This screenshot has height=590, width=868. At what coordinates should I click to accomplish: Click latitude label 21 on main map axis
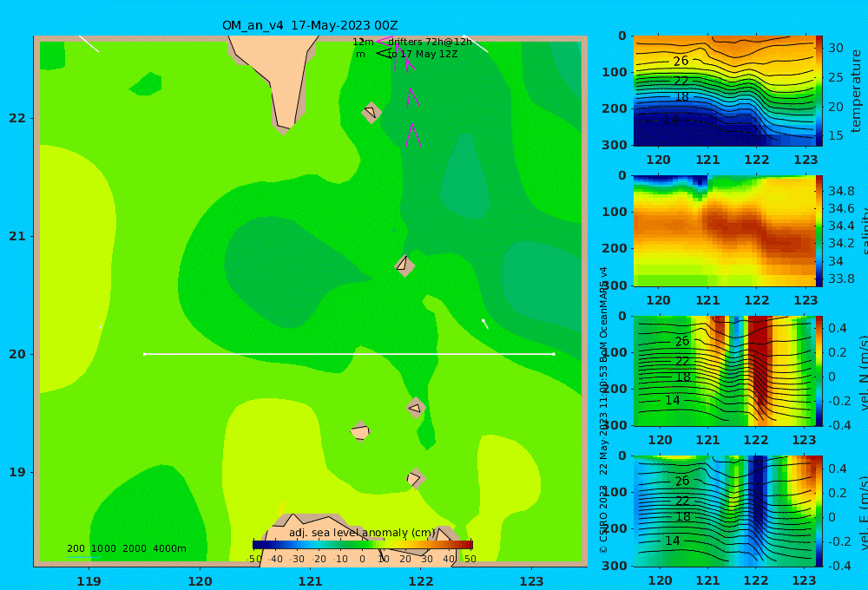click(17, 236)
